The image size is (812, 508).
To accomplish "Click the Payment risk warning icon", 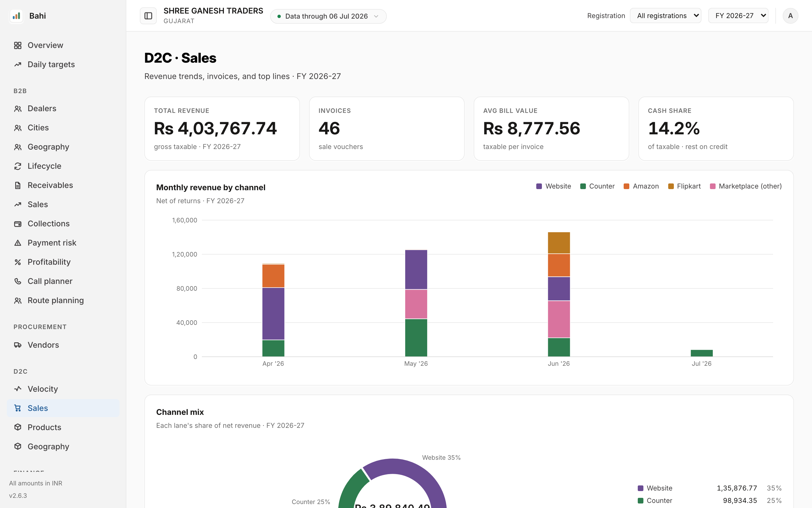I will (x=18, y=243).
